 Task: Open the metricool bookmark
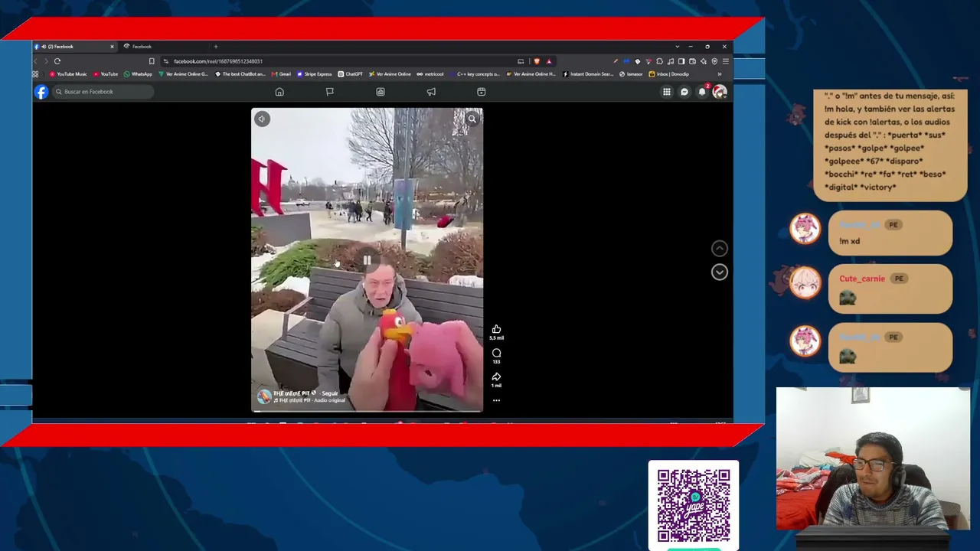pos(430,74)
